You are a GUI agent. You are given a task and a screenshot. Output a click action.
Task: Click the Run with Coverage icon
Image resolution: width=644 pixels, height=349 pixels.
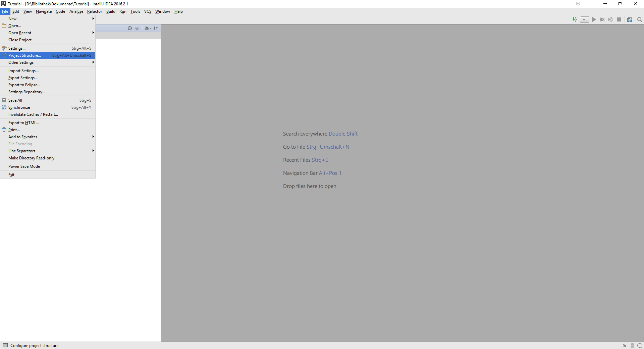610,19
